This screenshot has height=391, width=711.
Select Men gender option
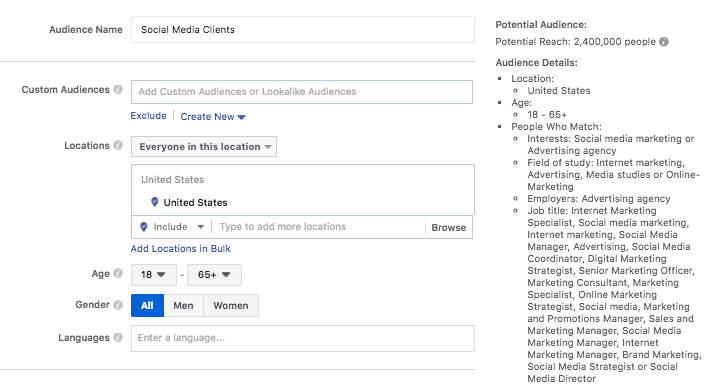[x=184, y=305]
